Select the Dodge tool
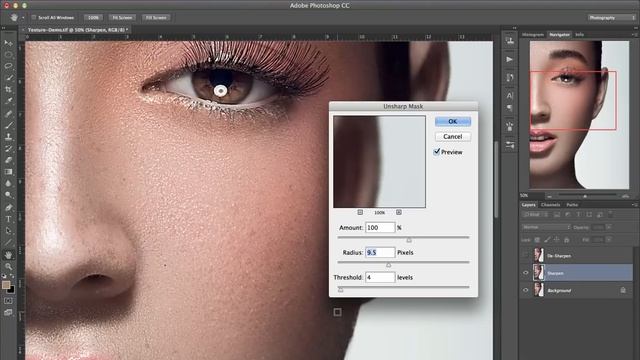 [8, 195]
